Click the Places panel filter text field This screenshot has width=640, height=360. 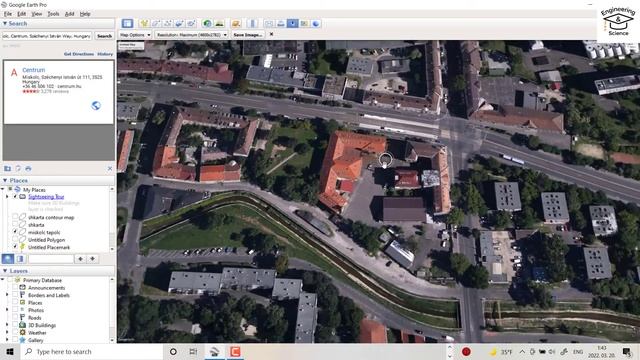click(x=51, y=259)
